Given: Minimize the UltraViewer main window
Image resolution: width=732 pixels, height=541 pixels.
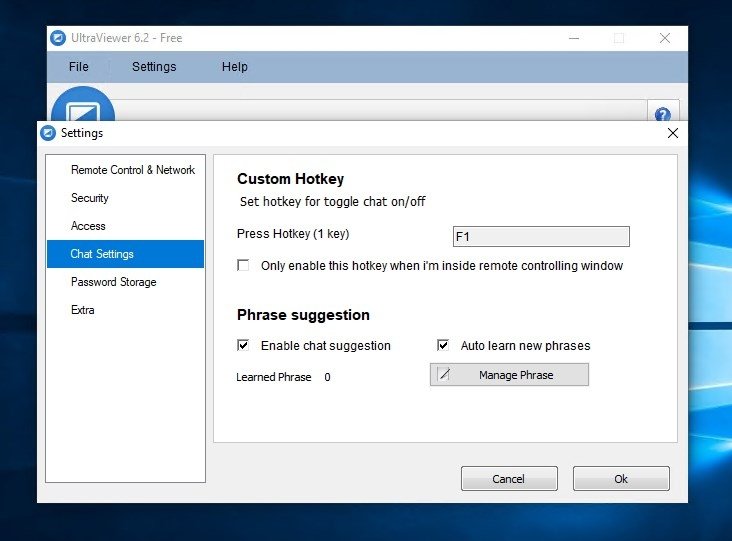Looking at the screenshot, I should pyautogui.click(x=574, y=38).
